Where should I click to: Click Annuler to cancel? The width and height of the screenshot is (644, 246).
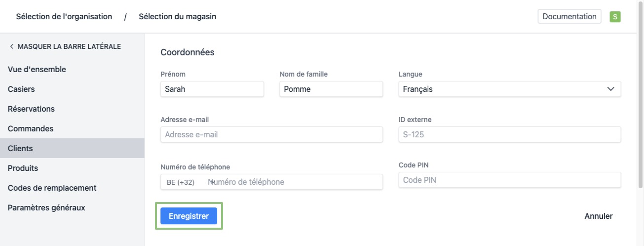[598, 216]
